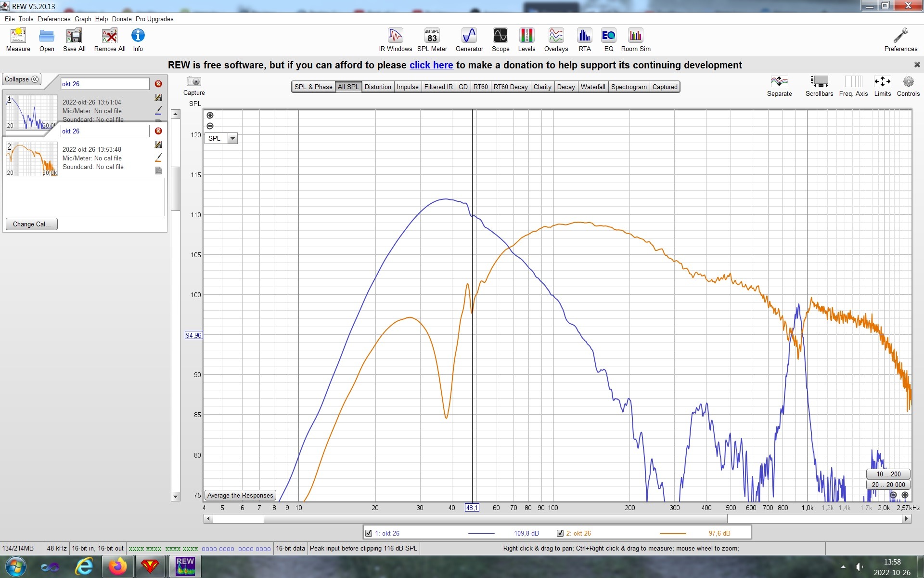Click the Windows Start button
Viewport: 924px width, 578px height.
pyautogui.click(x=16, y=566)
